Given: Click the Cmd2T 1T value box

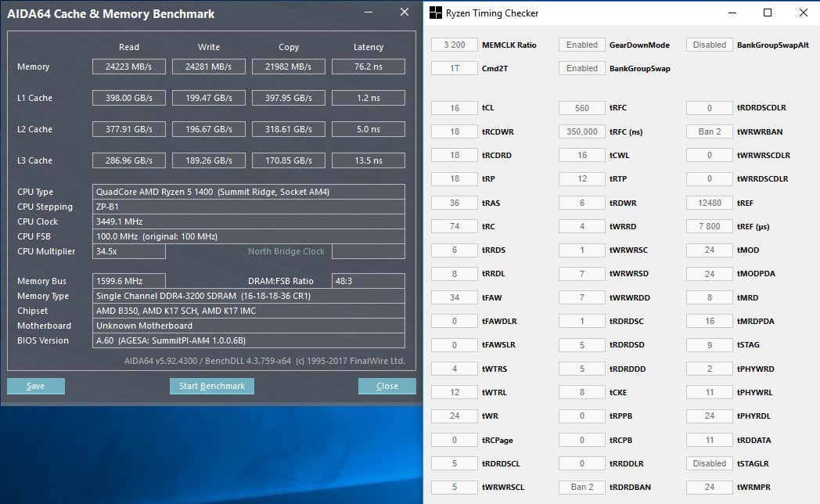Looking at the screenshot, I should point(455,68).
